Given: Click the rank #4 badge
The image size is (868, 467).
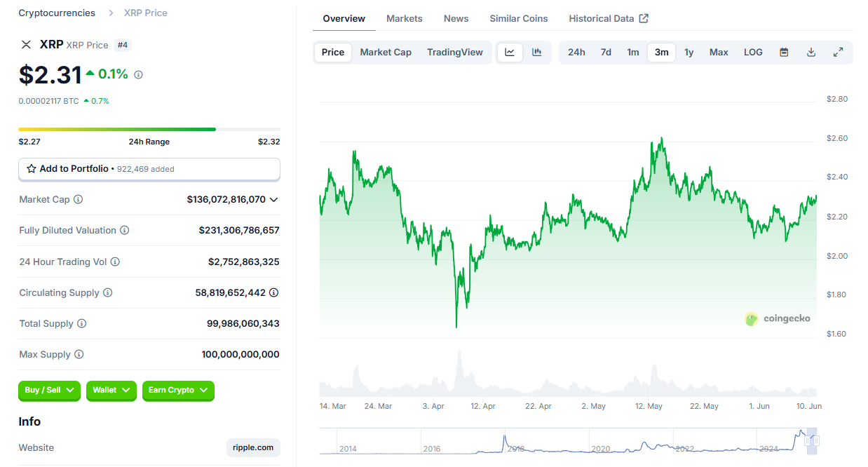Looking at the screenshot, I should (x=123, y=45).
